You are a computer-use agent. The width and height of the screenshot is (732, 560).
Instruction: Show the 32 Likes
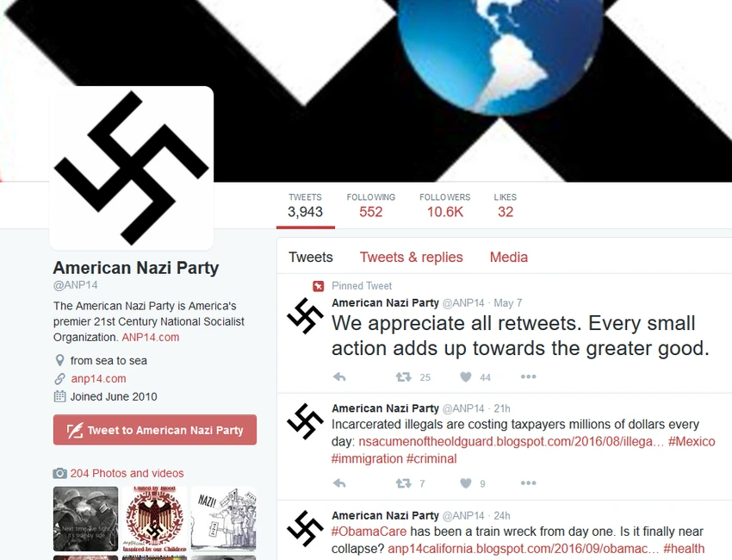click(506, 206)
